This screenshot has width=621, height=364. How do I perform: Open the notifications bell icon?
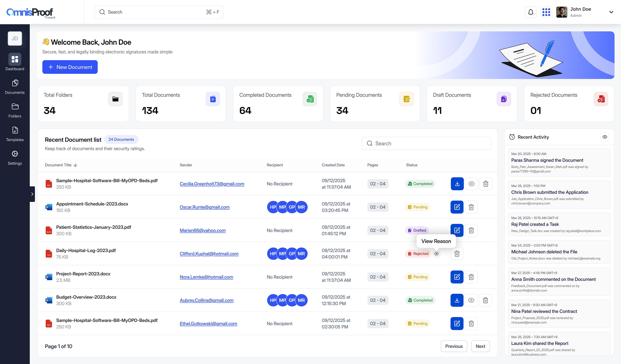531,12
